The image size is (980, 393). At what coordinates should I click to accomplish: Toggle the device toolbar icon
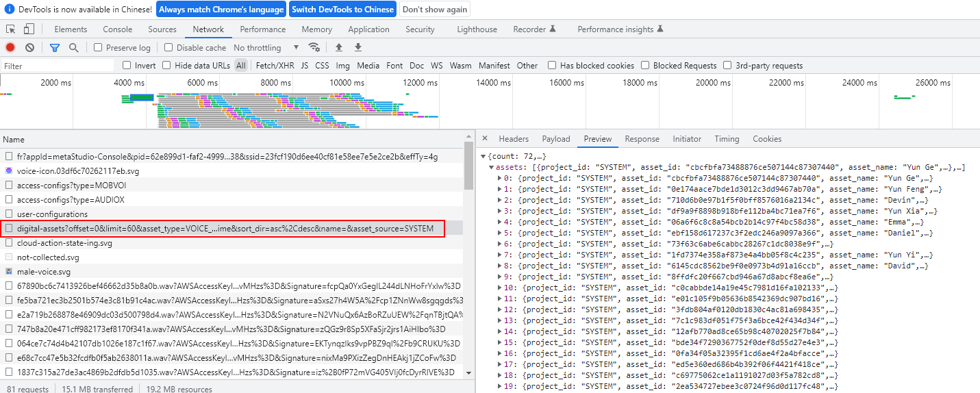tap(29, 29)
